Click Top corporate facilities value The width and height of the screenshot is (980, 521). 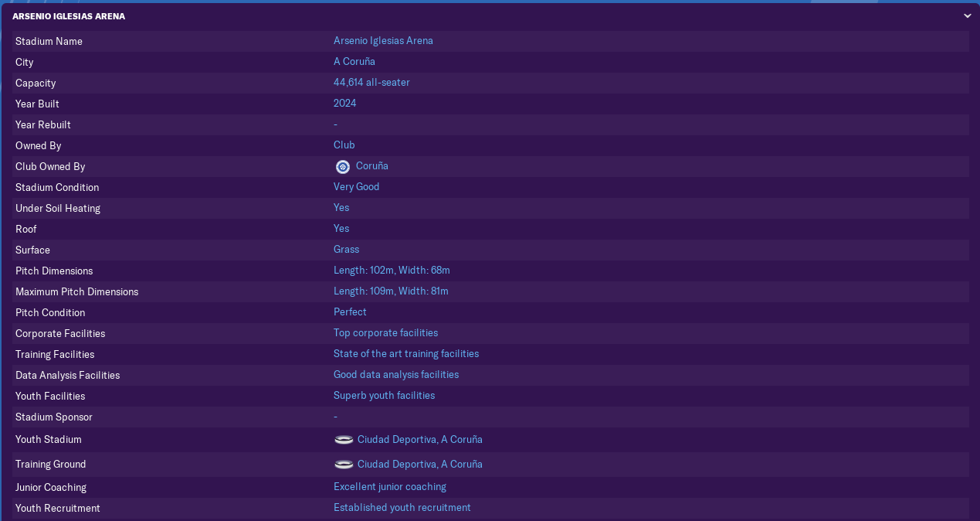tap(385, 333)
